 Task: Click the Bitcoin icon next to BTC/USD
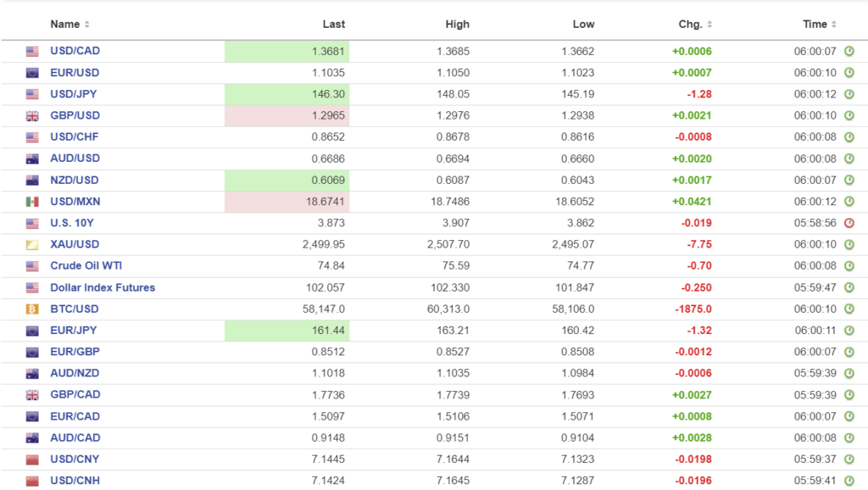(32, 309)
